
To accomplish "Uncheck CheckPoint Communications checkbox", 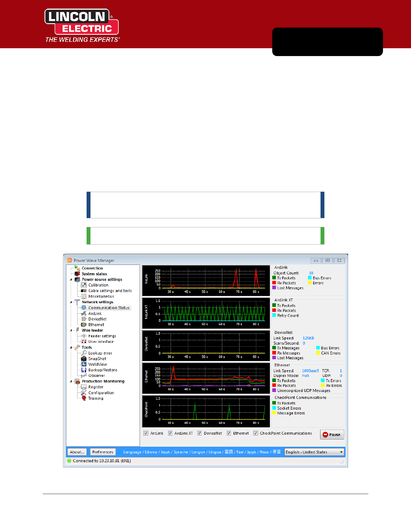I will [255, 433].
